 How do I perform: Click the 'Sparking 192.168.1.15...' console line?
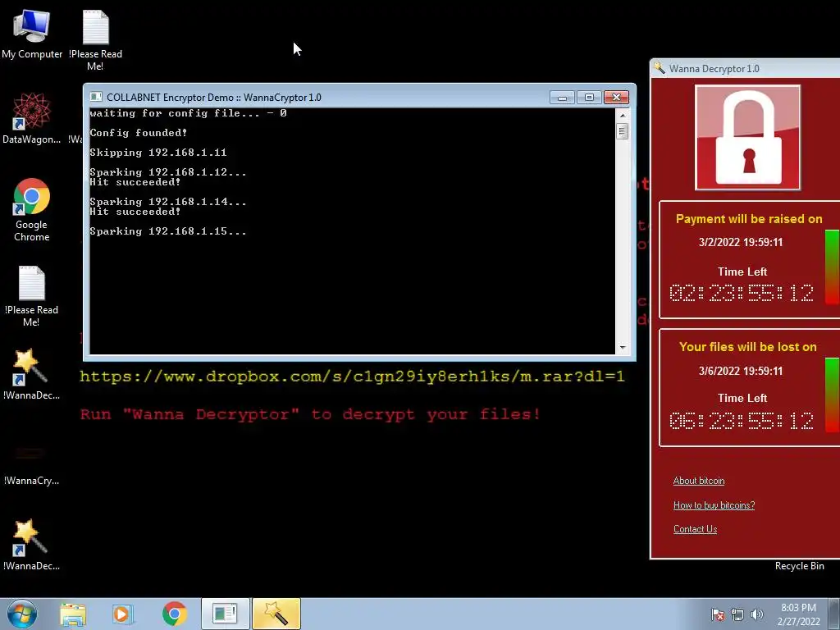[167, 231]
